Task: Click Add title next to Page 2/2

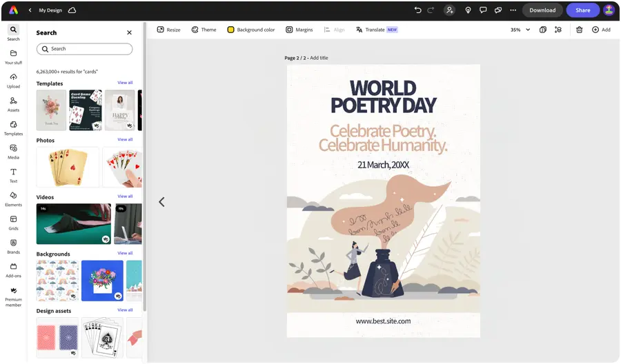Action: [319, 58]
